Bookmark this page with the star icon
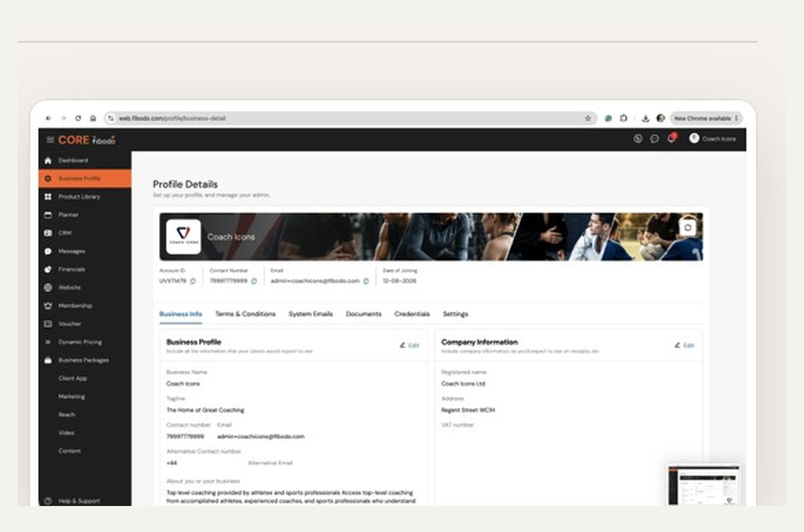The height and width of the screenshot is (532, 804). click(588, 118)
